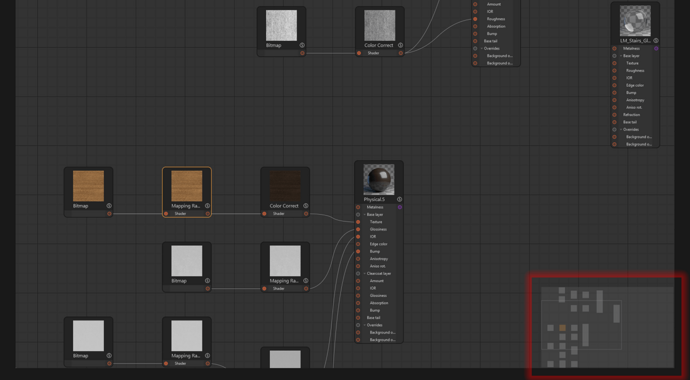The image size is (690, 380).
Task: Click the Physical.S node title
Action: 374,200
